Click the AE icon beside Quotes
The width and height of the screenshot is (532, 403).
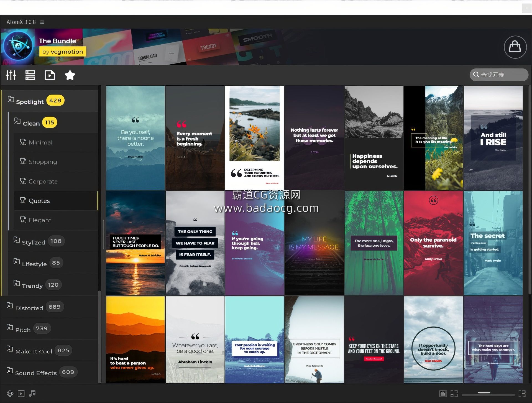coord(23,200)
